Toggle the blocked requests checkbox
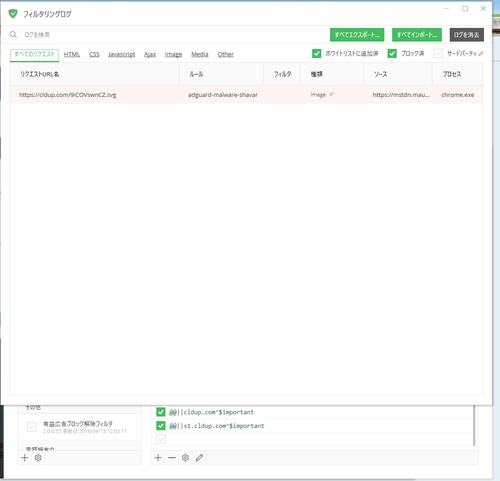The image size is (500, 481). (392, 53)
